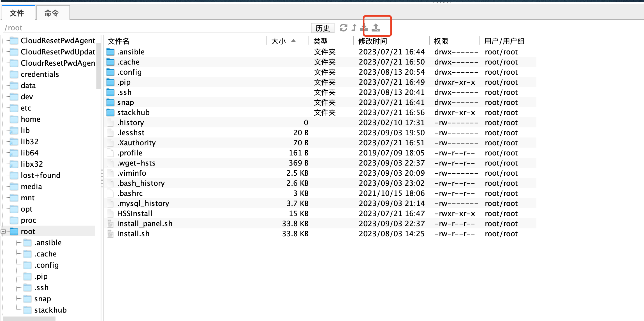Switch to the 文件 tab
Screen dimensions: 644x321
pyautogui.click(x=17, y=13)
